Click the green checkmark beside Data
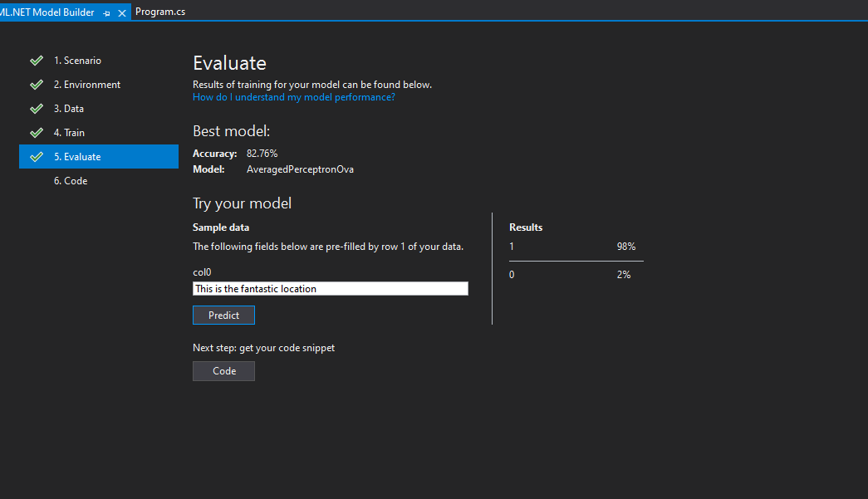Screen dimensions: 868x499 coord(36,109)
